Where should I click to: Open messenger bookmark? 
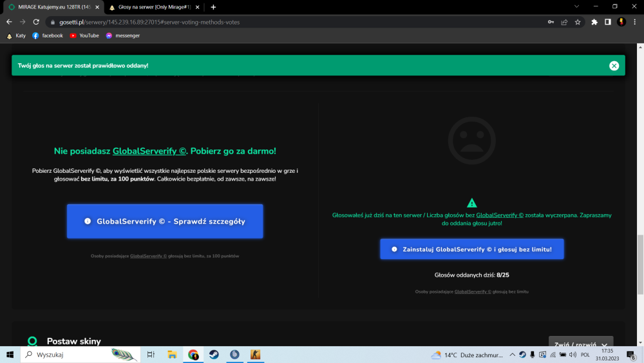click(123, 35)
